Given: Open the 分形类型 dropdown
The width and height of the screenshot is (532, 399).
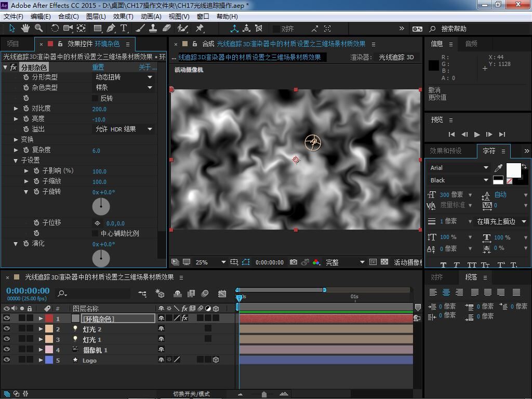Looking at the screenshot, I should pyautogui.click(x=124, y=77).
